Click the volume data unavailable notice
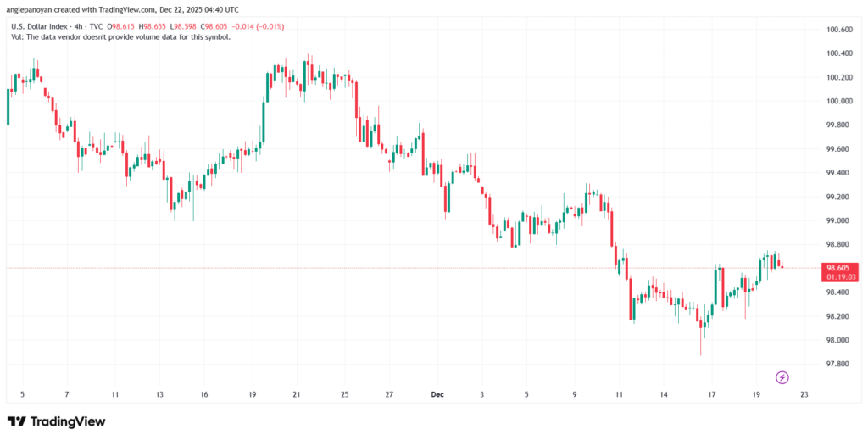Viewport: 868px width, 440px height. click(118, 36)
